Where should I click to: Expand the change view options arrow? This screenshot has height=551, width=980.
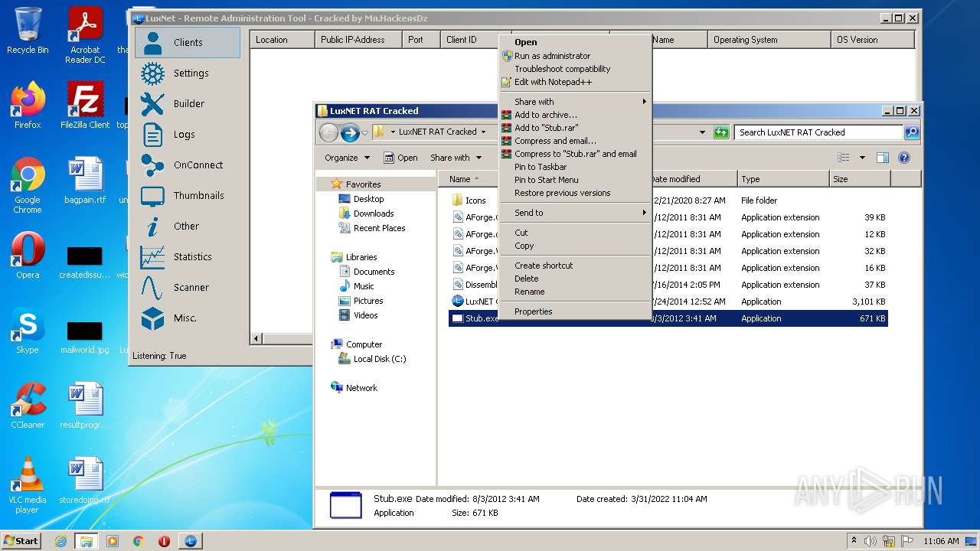862,158
